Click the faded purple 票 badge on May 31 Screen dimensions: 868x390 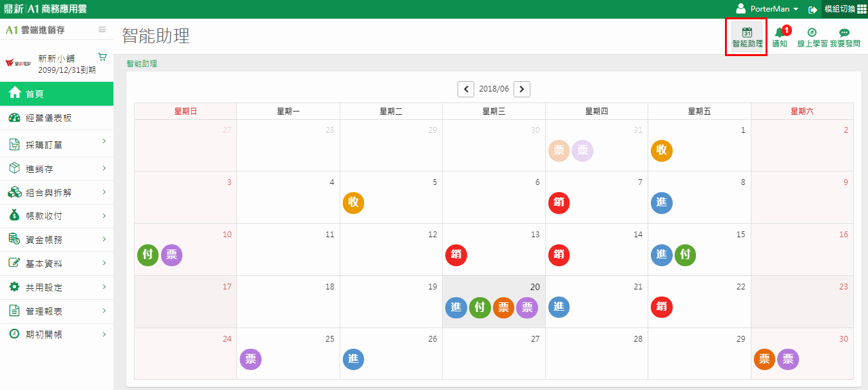point(583,151)
